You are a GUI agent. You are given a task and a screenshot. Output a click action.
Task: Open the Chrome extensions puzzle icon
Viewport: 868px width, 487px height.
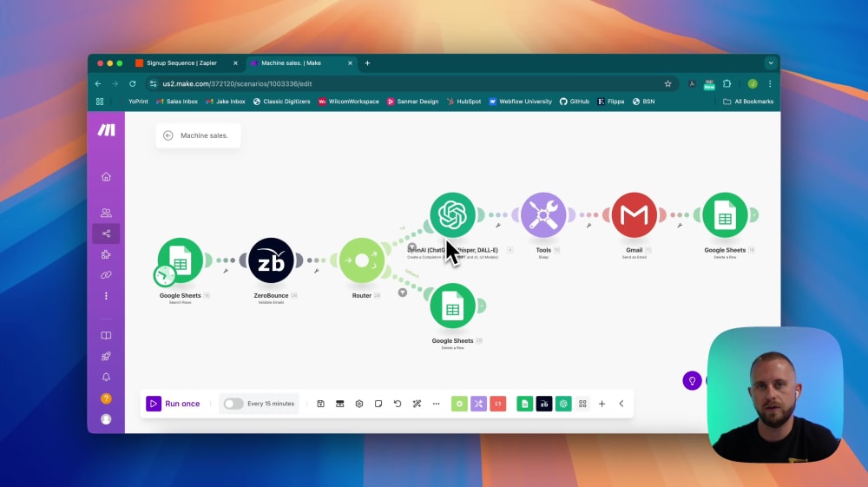point(727,84)
